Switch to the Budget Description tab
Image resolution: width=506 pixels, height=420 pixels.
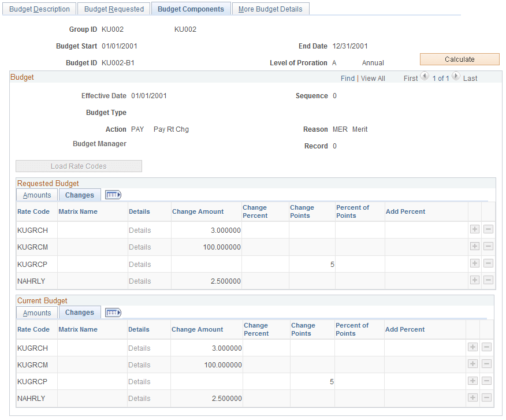click(x=39, y=8)
